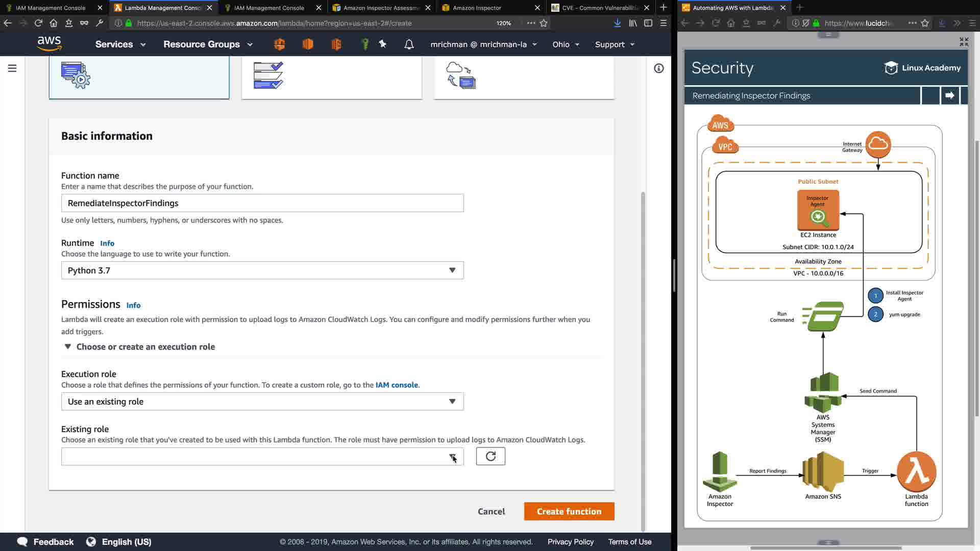Screen dimensions: 980x551
Task: Click the exit fullscreen icon in Lucidchart
Action: pyautogui.click(x=964, y=42)
